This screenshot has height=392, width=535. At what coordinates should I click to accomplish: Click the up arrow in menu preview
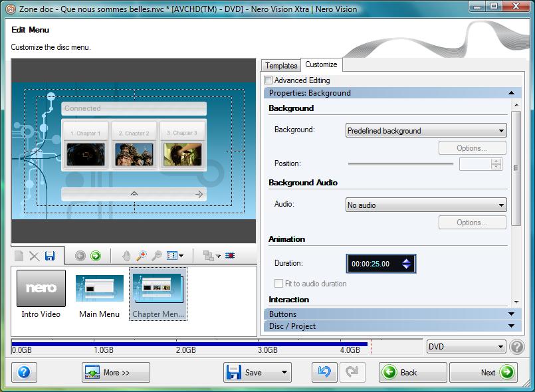[x=134, y=194]
